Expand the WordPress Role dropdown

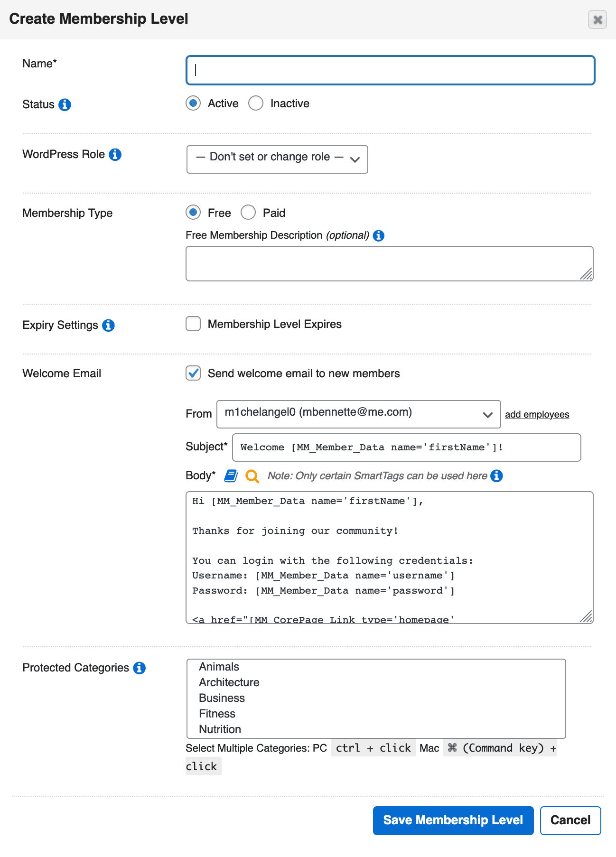coord(277,159)
